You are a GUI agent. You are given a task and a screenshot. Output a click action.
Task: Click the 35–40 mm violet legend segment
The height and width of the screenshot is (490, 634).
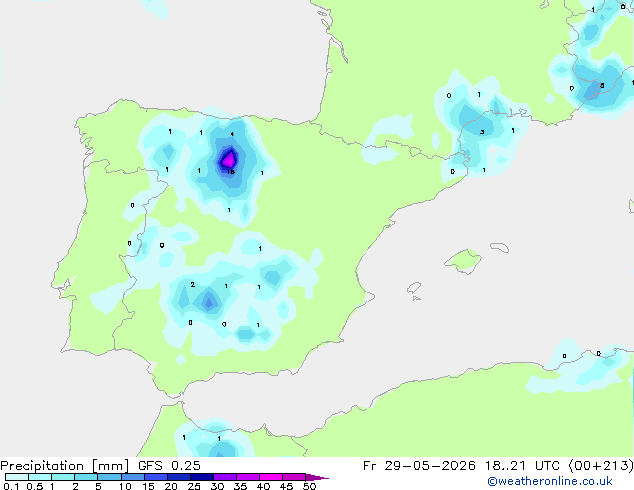pos(247,477)
